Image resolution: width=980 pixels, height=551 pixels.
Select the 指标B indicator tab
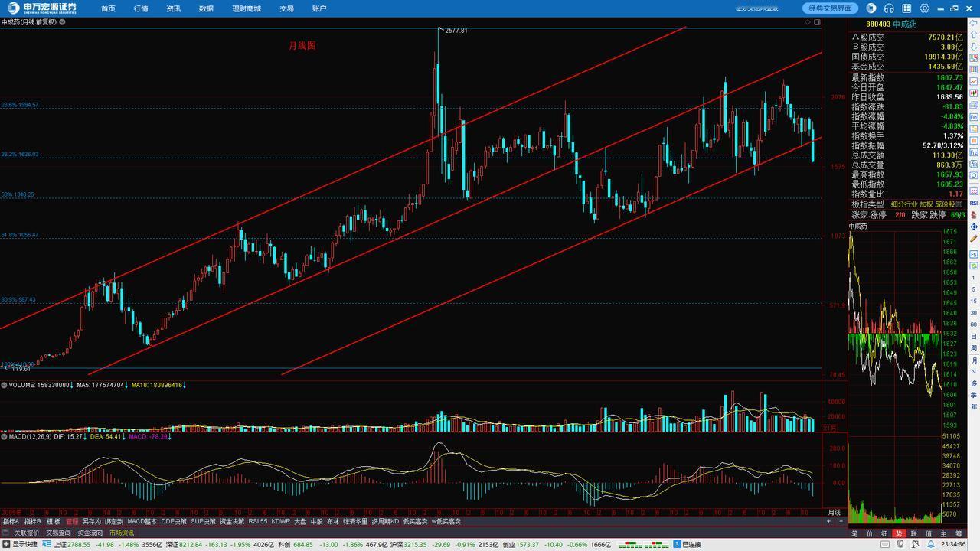click(x=33, y=521)
